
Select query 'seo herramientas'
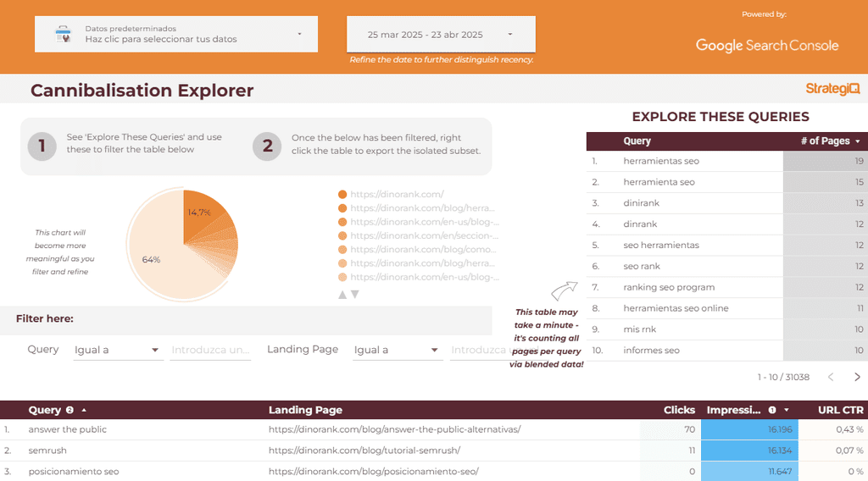tap(661, 245)
